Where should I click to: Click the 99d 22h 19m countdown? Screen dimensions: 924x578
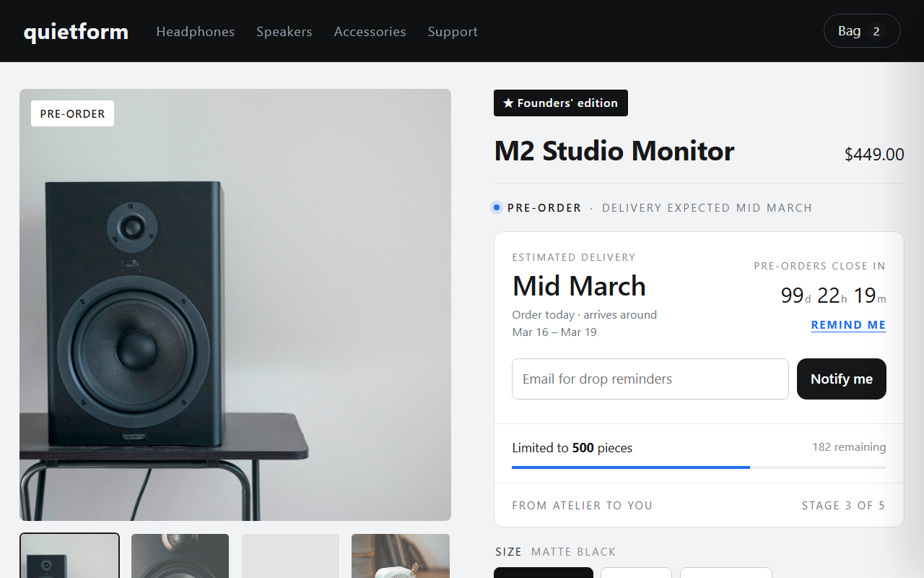(x=834, y=296)
